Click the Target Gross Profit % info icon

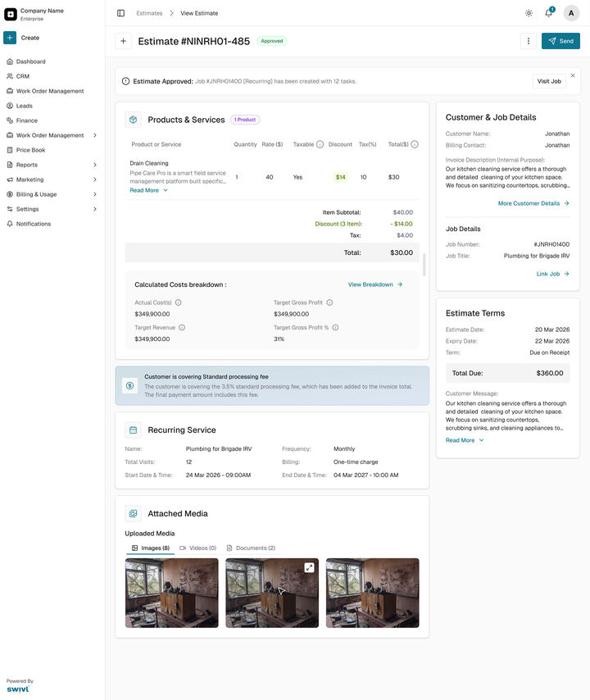point(336,328)
